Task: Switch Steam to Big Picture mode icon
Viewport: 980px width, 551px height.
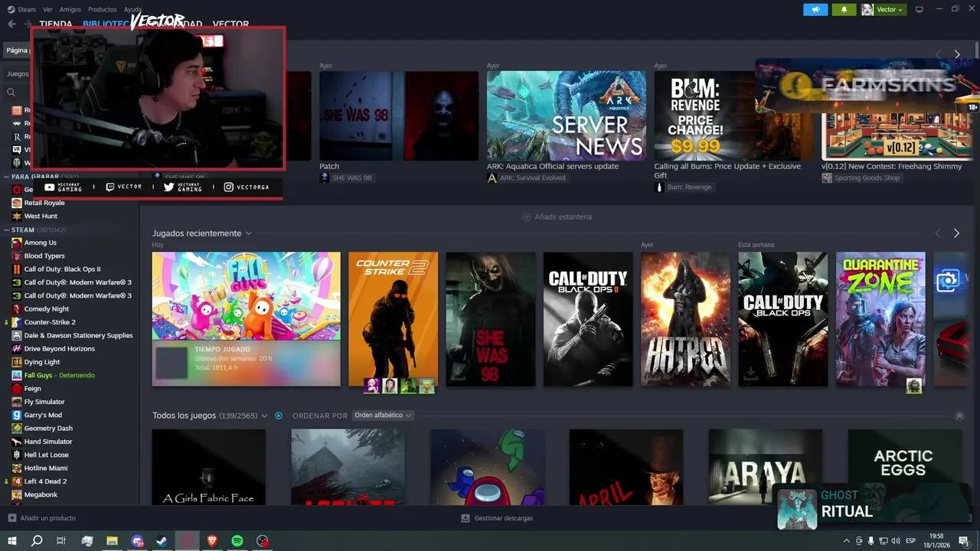Action: tap(919, 9)
